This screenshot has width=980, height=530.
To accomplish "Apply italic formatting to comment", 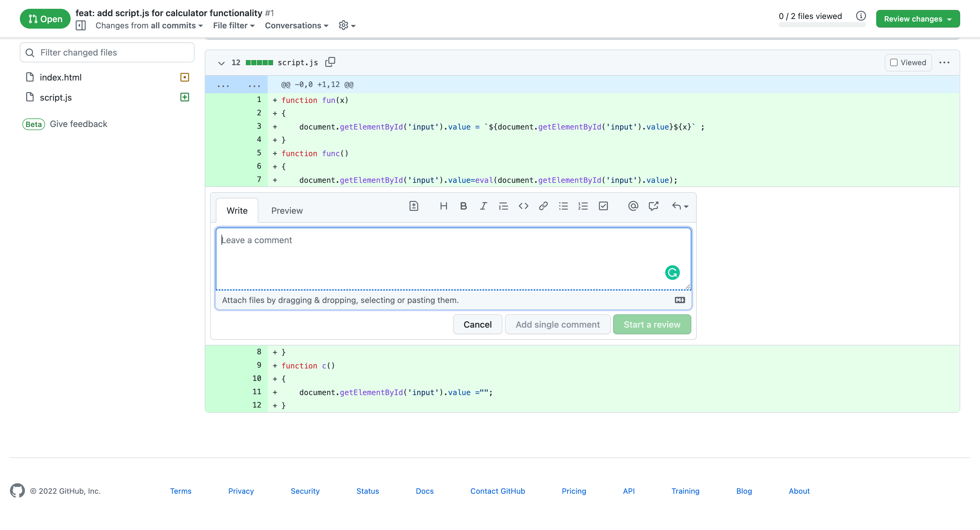I will 483,206.
